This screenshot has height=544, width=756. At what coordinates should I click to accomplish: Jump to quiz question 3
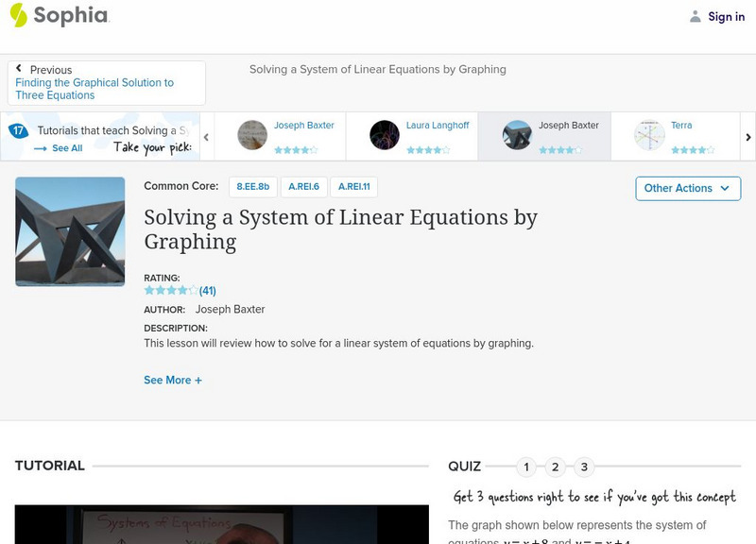click(584, 467)
